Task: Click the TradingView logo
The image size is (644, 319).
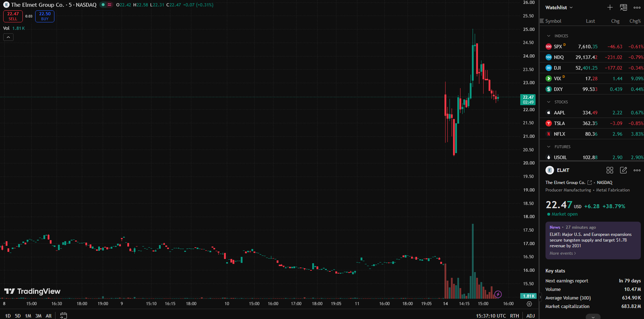Action: click(32, 291)
